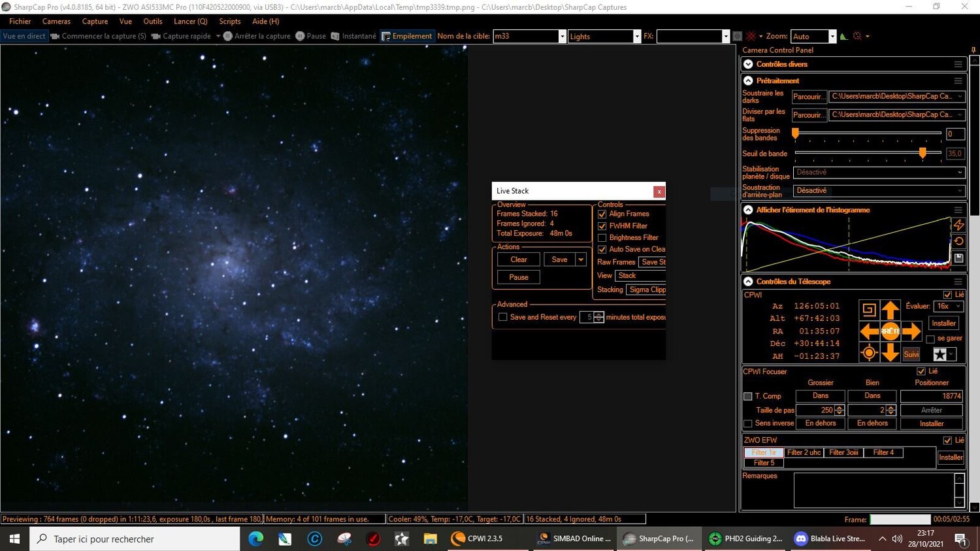Select Filter 2 uhc in ZWO EFW
The width and height of the screenshot is (980, 551).
click(804, 452)
